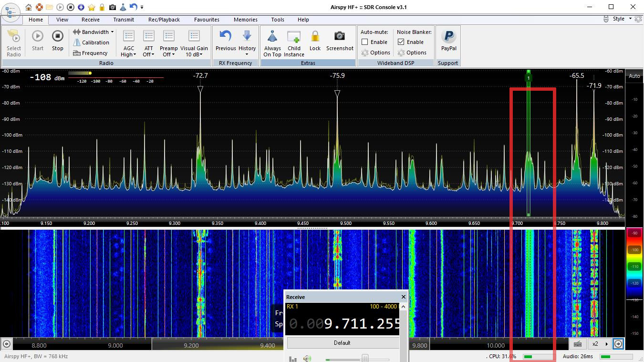Click the small stop icon in quick access toolbar
This screenshot has height=362, width=644.
(71, 7)
